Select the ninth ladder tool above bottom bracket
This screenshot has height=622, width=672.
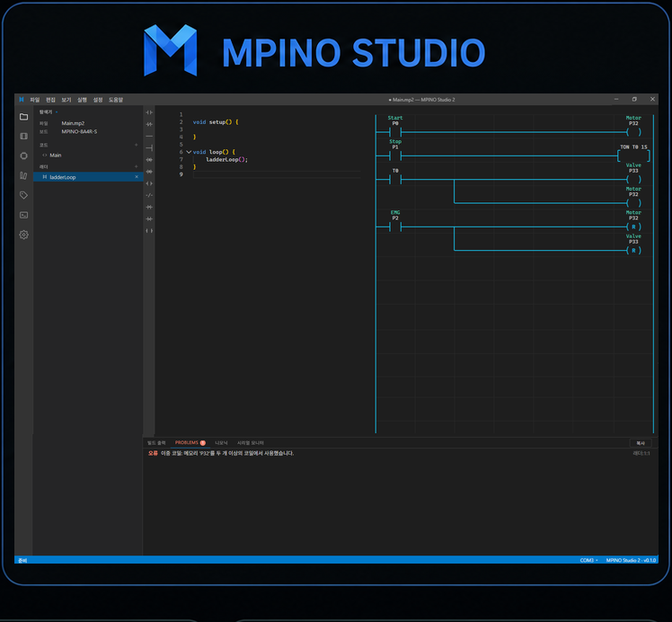pyautogui.click(x=149, y=207)
